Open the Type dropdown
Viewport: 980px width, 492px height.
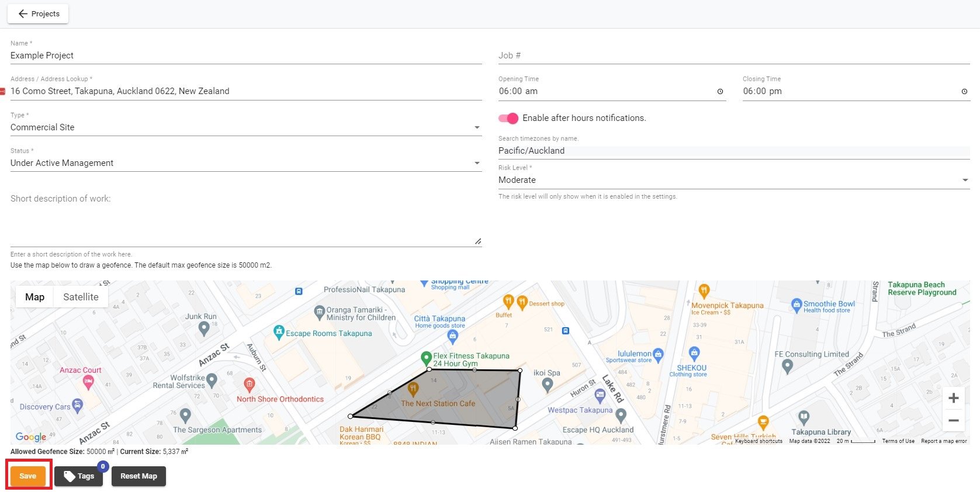point(246,127)
